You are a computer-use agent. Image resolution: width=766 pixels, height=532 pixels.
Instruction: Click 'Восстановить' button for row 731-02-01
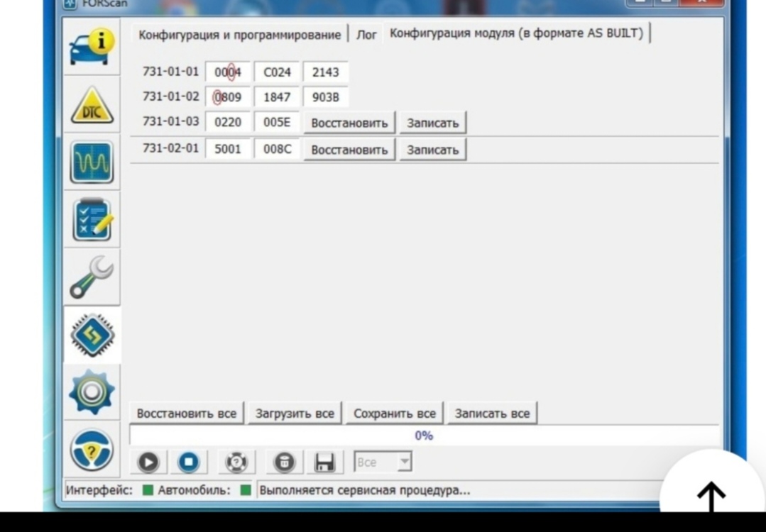(349, 150)
